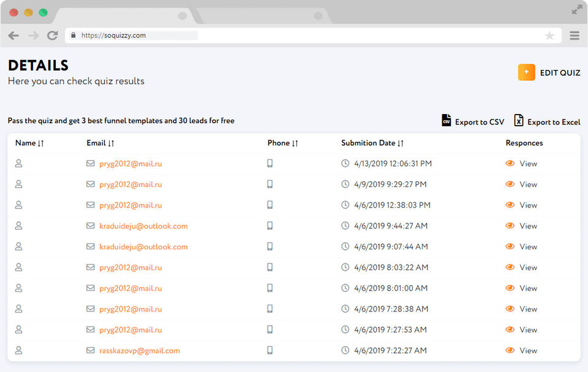Viewport: 588px width, 372px height.
Task: Click the Export to Excel label
Action: [x=554, y=122]
